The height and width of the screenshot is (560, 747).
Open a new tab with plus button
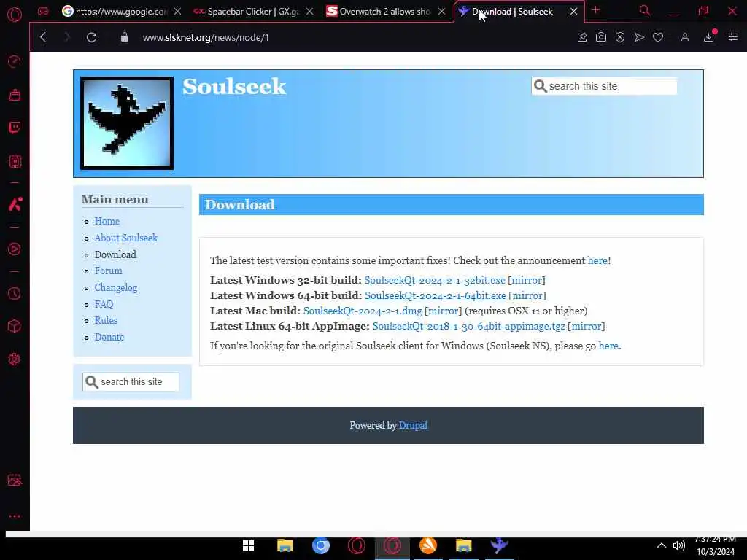595,10
